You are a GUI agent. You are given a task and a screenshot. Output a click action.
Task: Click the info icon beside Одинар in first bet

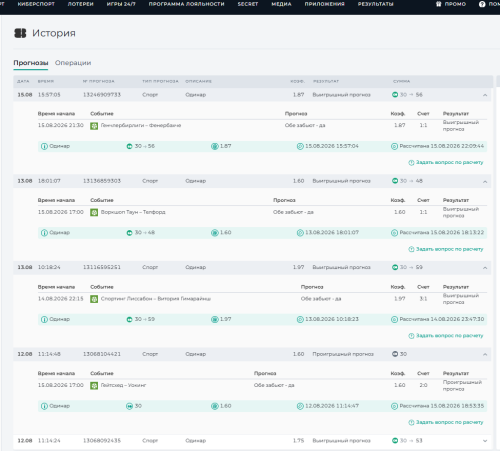(44, 146)
